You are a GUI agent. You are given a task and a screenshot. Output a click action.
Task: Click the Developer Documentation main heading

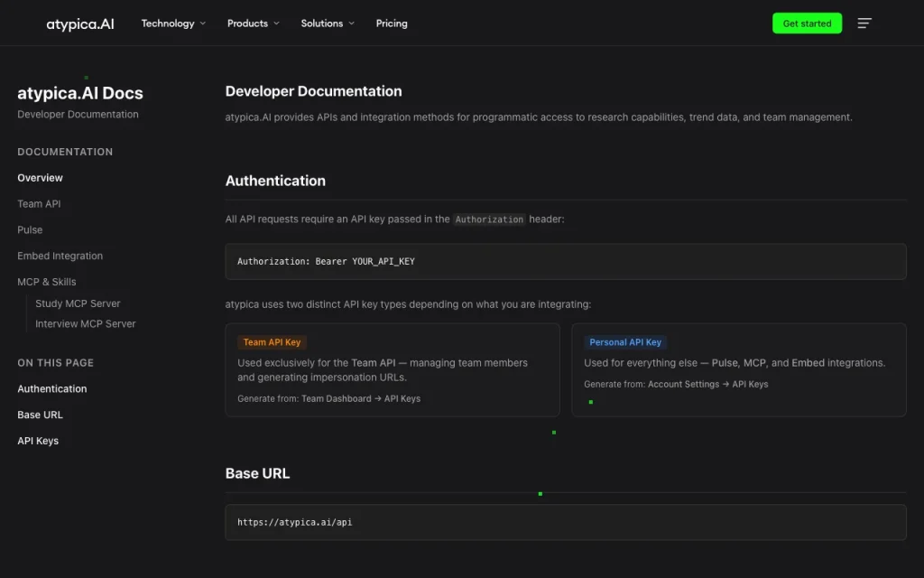coord(313,91)
